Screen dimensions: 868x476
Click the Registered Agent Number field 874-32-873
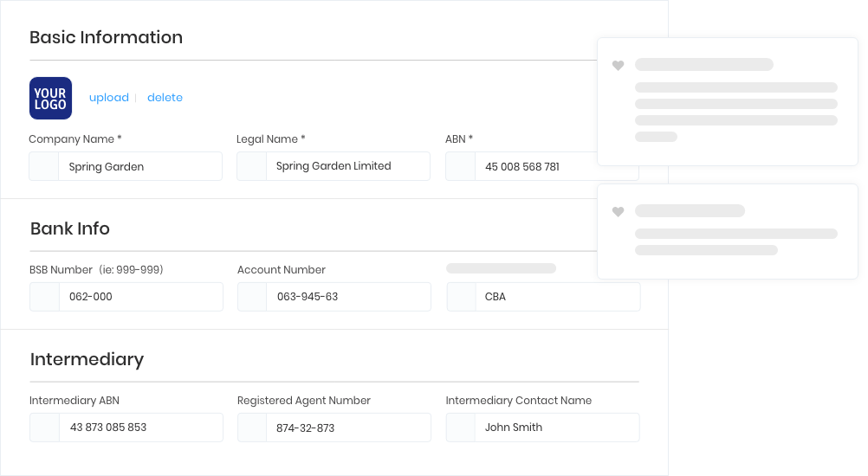[x=334, y=428]
